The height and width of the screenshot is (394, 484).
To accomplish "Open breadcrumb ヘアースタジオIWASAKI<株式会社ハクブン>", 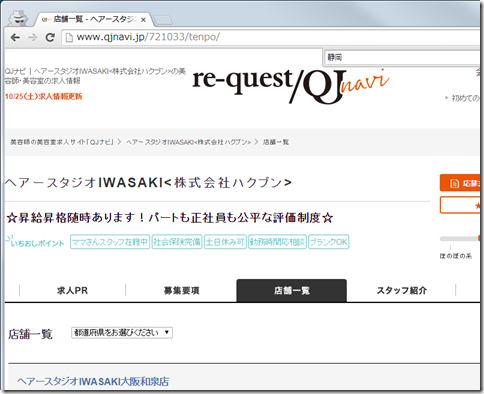I will click(188, 142).
